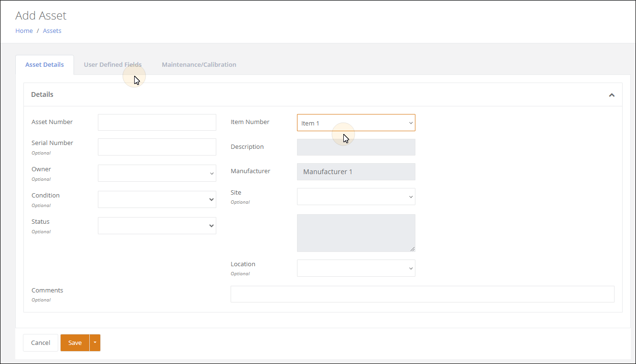Focus the Comments input field
636x364 pixels.
point(423,294)
